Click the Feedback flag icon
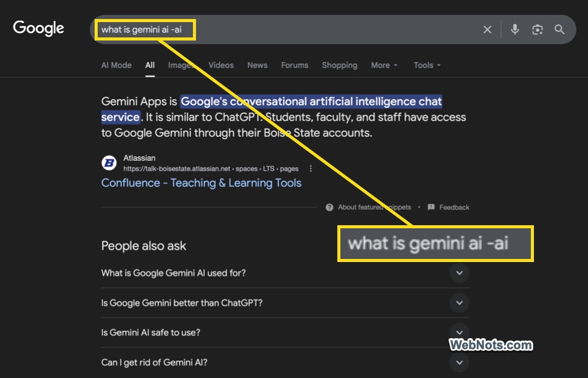588x378 pixels. pos(431,207)
